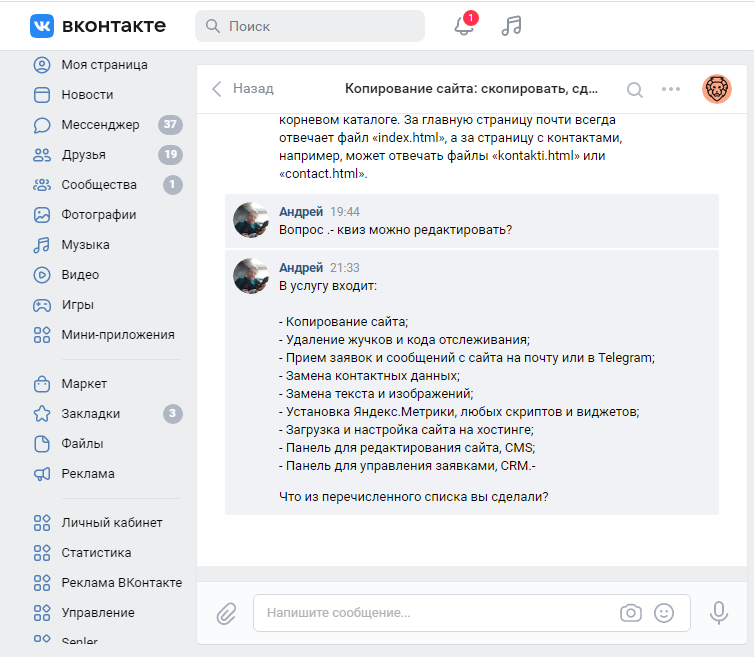Click the Маркет bag icon
This screenshot has height=657, width=754.
[42, 384]
